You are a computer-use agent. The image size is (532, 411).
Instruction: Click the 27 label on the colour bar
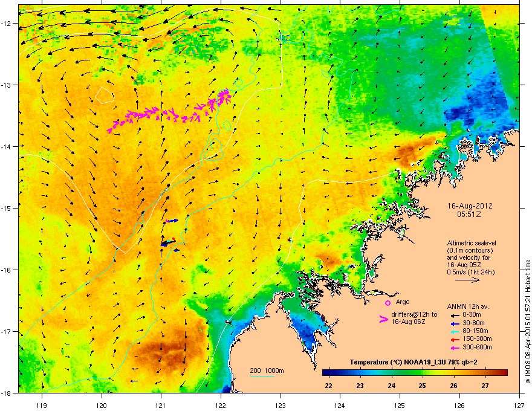click(485, 386)
